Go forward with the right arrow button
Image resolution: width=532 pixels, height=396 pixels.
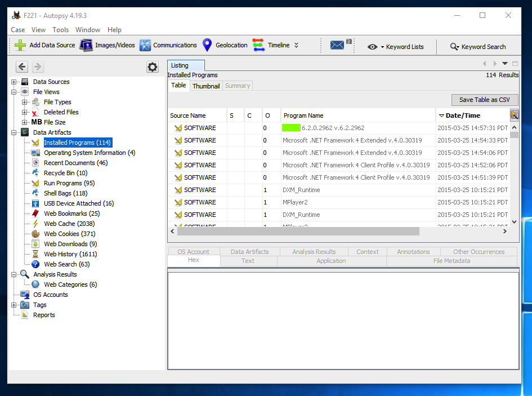(38, 66)
